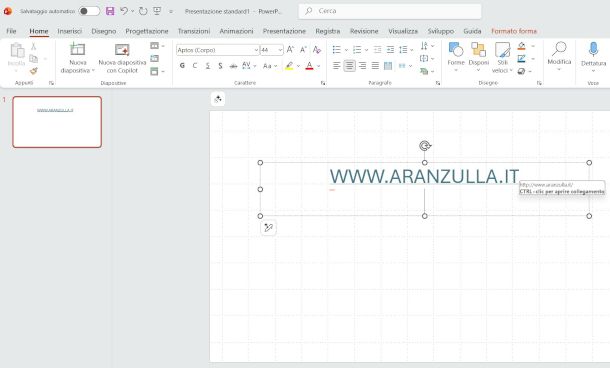The height and width of the screenshot is (368, 610).
Task: Click the Decrease font size icon
Action: pyautogui.click(x=303, y=50)
